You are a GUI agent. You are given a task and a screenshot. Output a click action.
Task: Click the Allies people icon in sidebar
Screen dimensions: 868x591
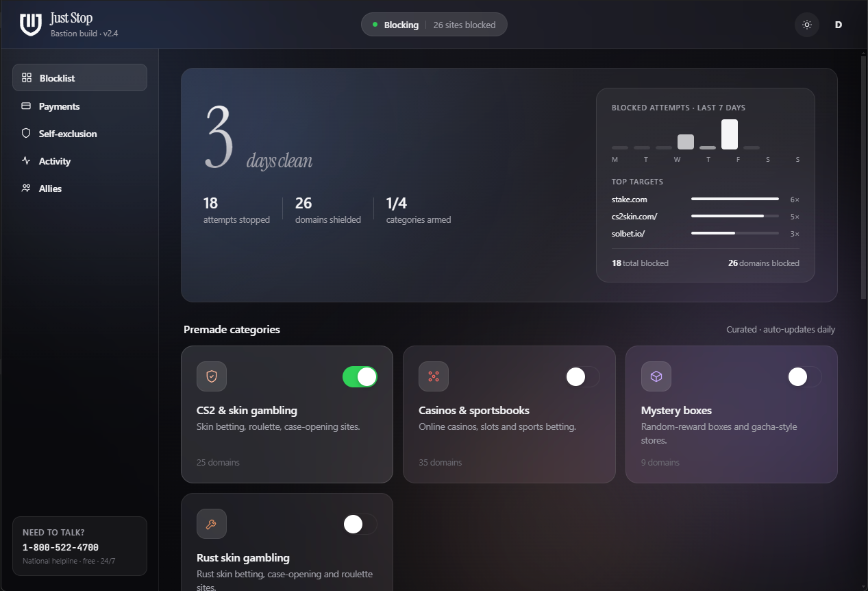click(x=26, y=189)
